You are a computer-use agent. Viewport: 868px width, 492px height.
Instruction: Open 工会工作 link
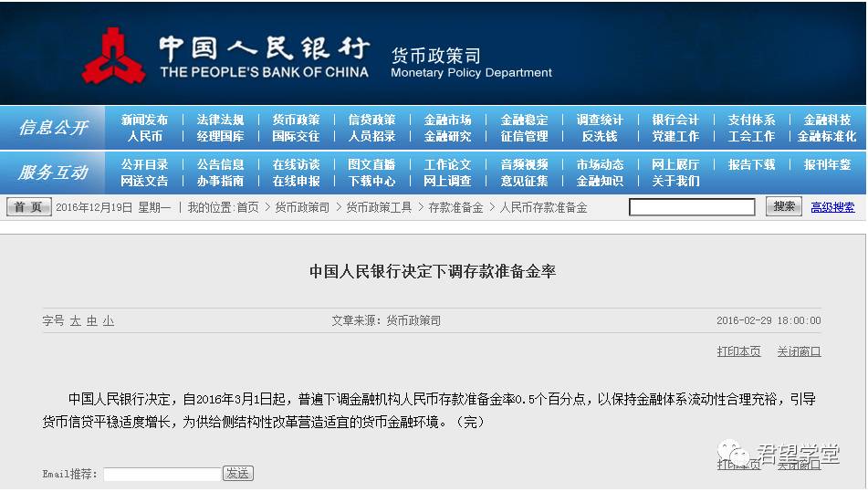(x=751, y=136)
